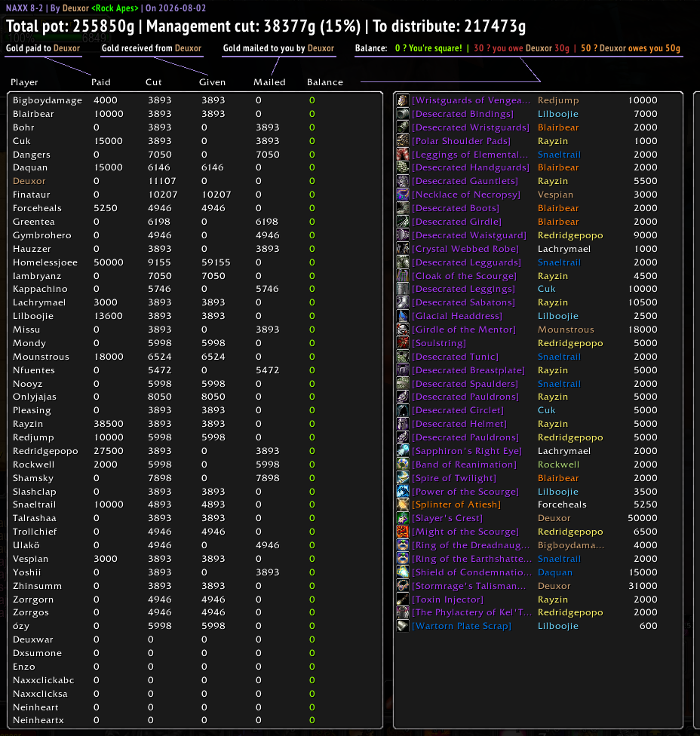700x736 pixels.
Task: Click the Paid column header
Action: click(x=101, y=82)
